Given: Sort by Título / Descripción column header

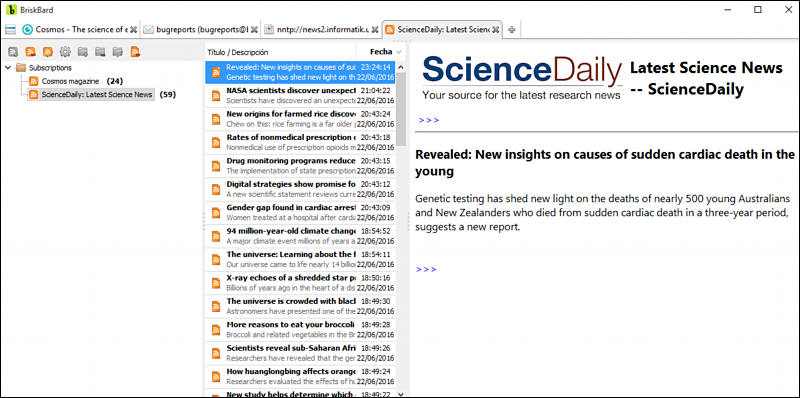Looking at the screenshot, I should point(280,52).
